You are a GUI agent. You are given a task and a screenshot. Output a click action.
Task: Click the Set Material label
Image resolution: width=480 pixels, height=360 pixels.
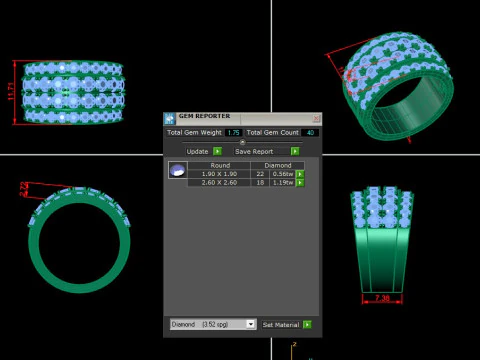click(281, 325)
